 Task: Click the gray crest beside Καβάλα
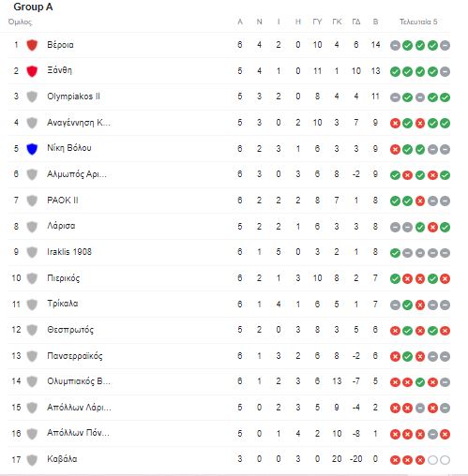(x=32, y=460)
